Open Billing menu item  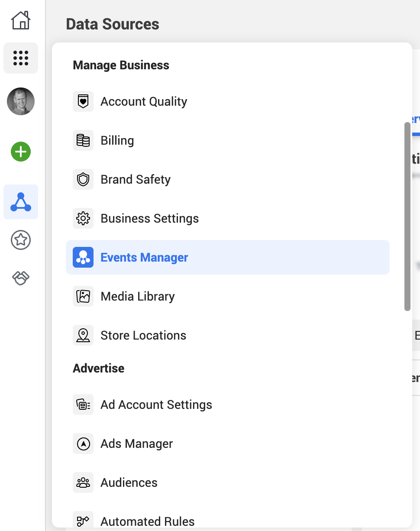pyautogui.click(x=228, y=140)
